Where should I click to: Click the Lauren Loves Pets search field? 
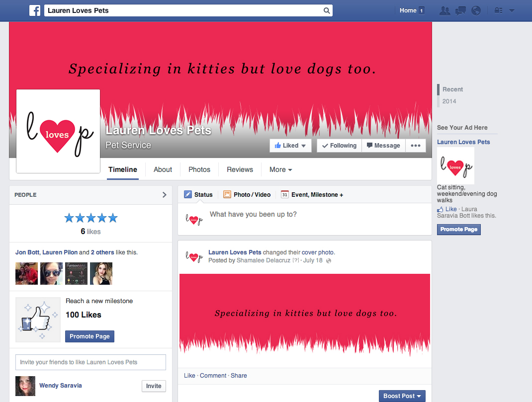coord(188,10)
